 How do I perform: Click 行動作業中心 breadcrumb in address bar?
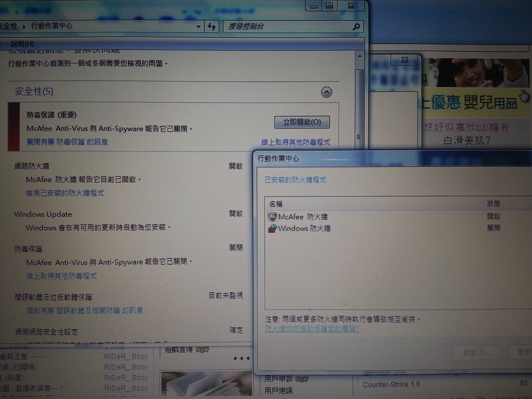[52, 26]
